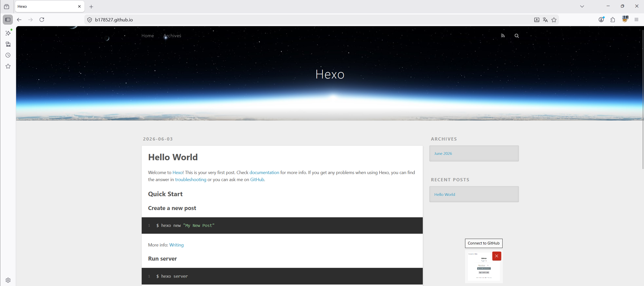Image resolution: width=644 pixels, height=286 pixels.
Task: Open the Hello World post title
Action: tap(173, 157)
